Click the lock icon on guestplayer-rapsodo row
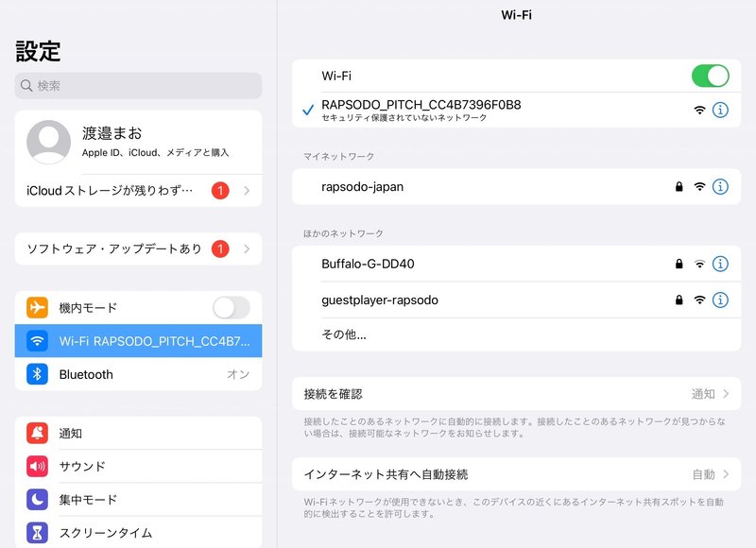 (679, 300)
